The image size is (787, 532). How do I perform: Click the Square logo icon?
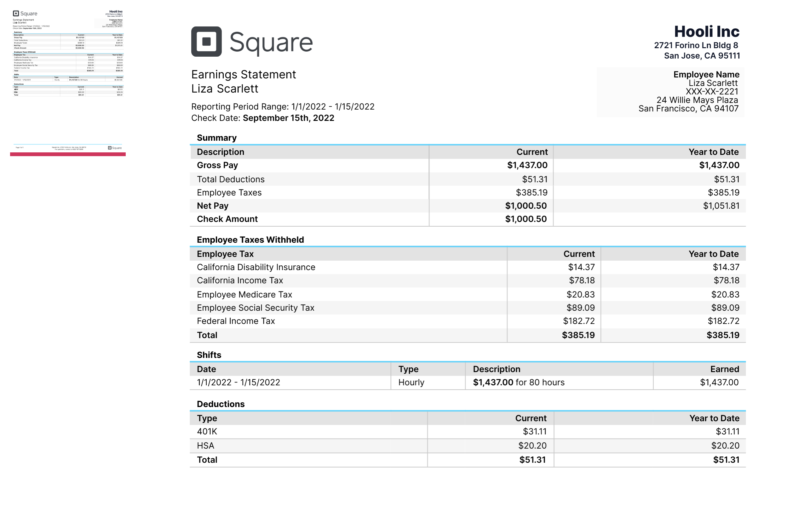pyautogui.click(x=206, y=42)
